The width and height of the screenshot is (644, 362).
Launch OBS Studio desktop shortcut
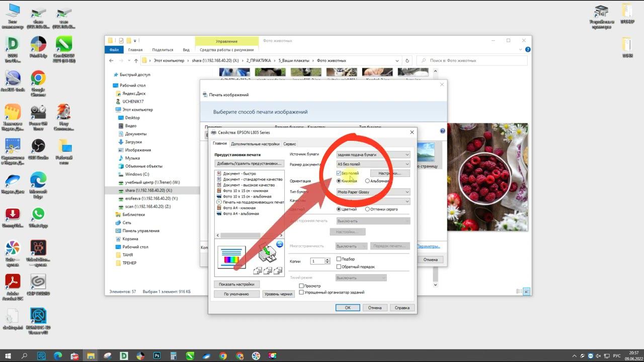[x=38, y=149]
